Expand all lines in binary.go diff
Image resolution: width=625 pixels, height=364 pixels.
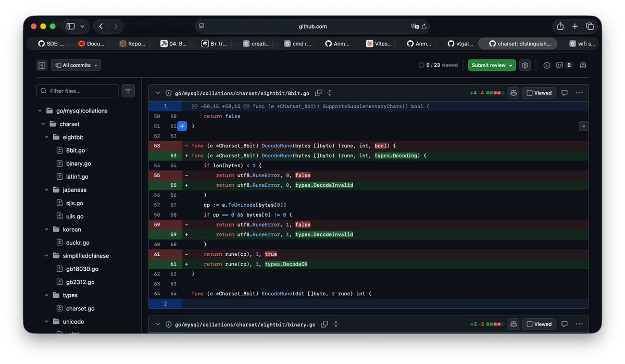tap(336, 324)
